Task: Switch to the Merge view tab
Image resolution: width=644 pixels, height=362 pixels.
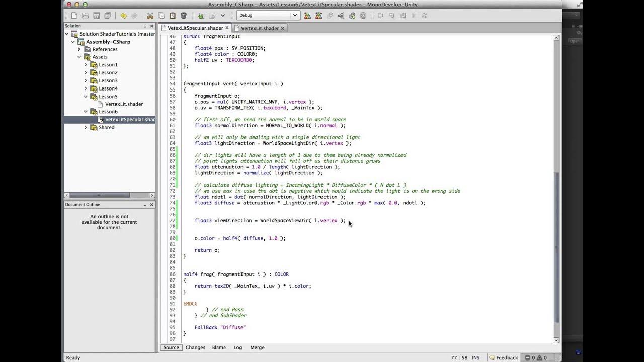Action: point(257,347)
